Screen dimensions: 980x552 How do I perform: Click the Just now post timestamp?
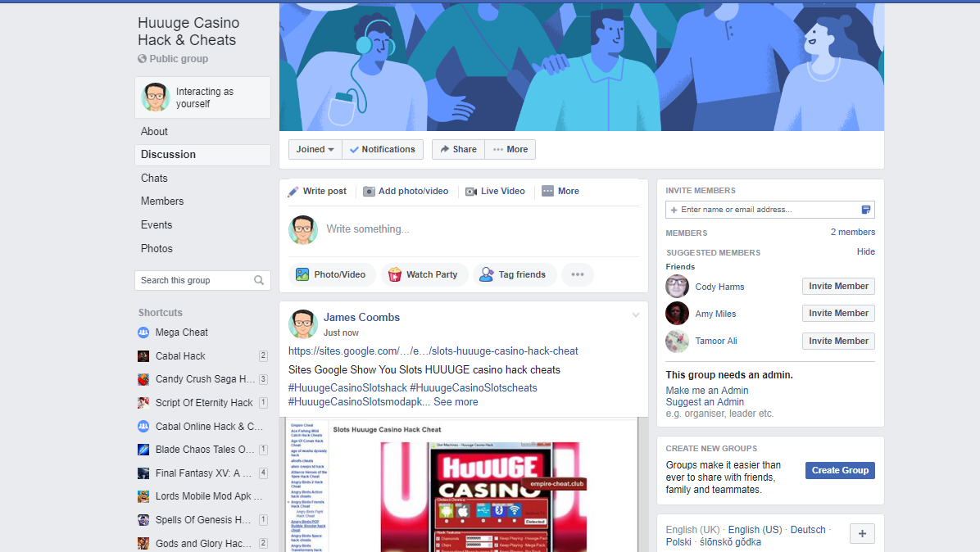(341, 333)
